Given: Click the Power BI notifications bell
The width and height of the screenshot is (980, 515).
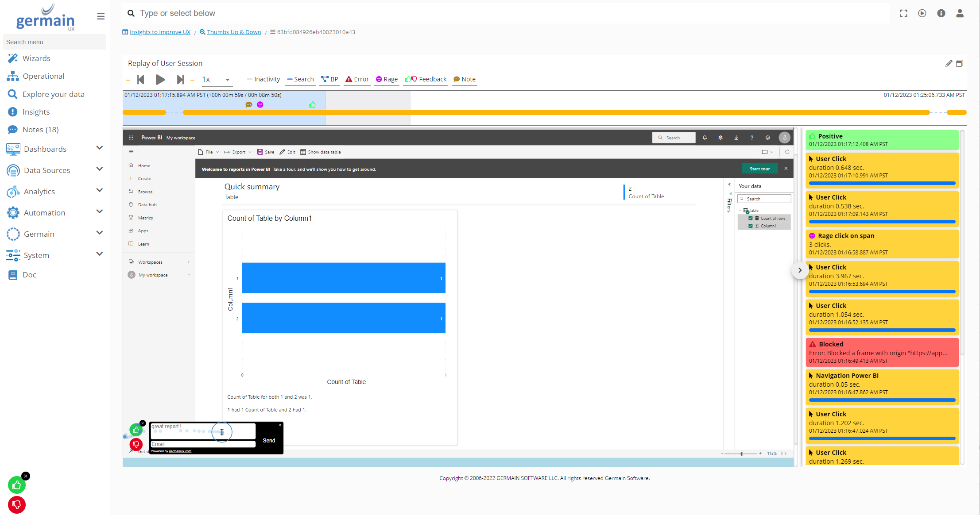Looking at the screenshot, I should click(x=705, y=138).
